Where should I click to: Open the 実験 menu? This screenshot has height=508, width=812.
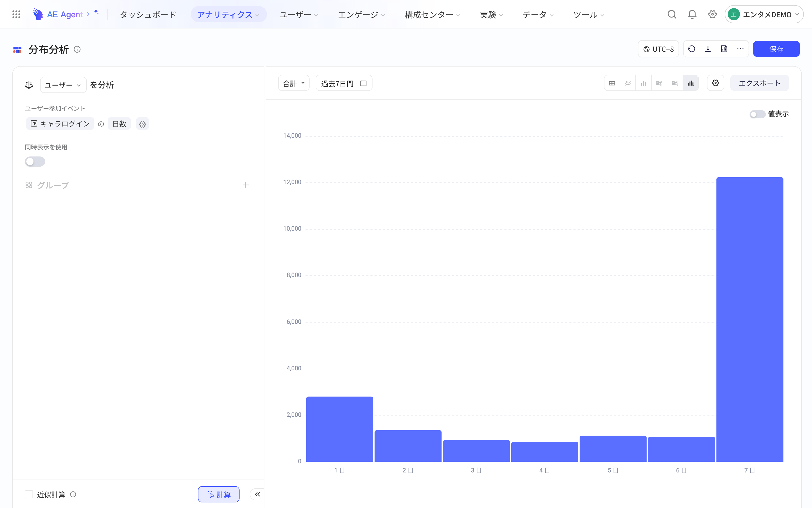coord(491,14)
